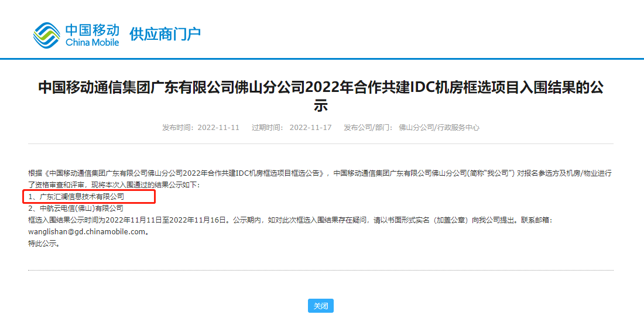Viewport: 644px width, 335px height.
Task: Click 佛山分公司/行政服务中心 department text
Action: 439,128
